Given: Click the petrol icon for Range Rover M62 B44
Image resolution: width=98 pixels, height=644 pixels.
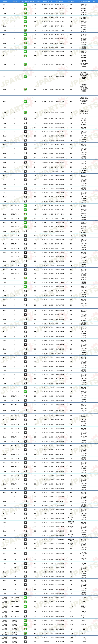Looking at the screenshot, I should [x=25, y=625].
